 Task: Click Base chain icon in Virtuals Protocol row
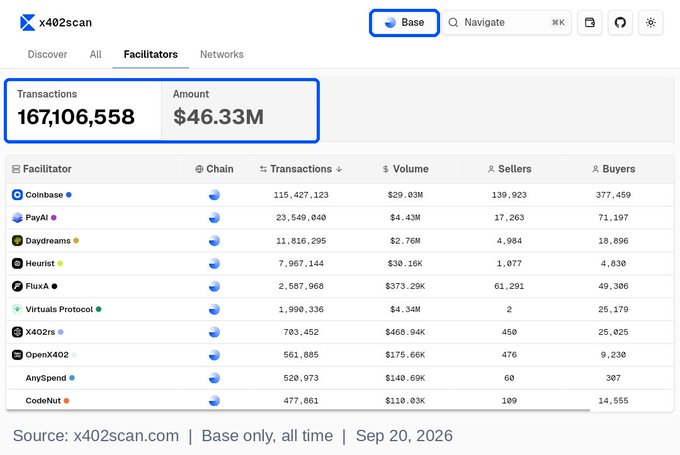coord(214,309)
